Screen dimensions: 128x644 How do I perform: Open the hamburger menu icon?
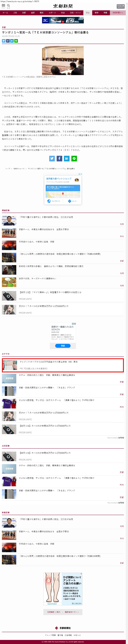pyautogui.click(x=3, y=5)
